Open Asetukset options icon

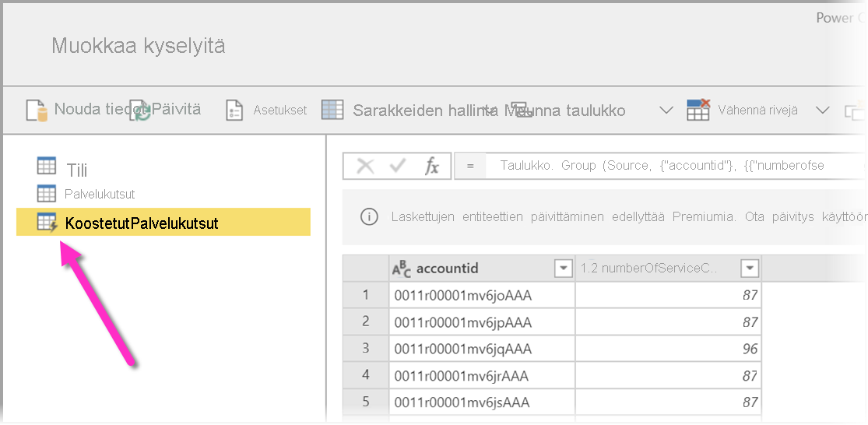tap(235, 110)
